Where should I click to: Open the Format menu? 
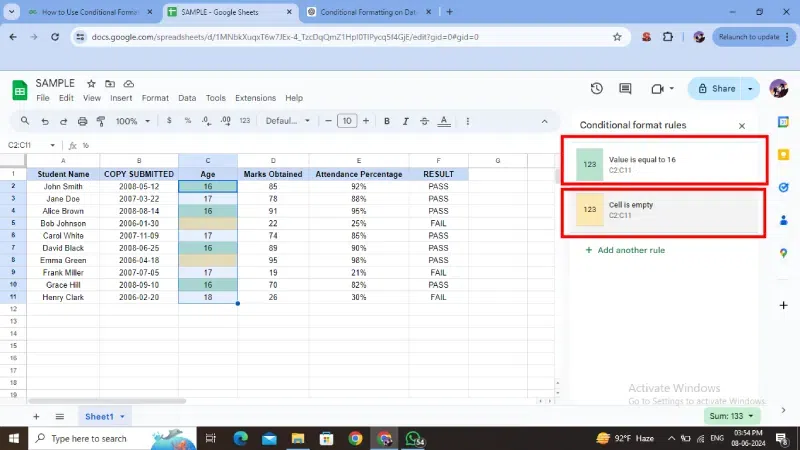[x=155, y=98]
